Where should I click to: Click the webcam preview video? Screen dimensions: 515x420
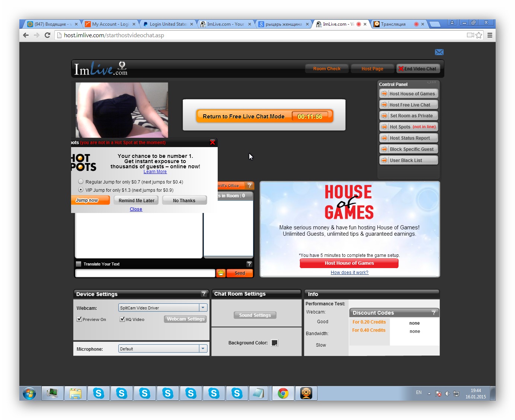click(122, 110)
